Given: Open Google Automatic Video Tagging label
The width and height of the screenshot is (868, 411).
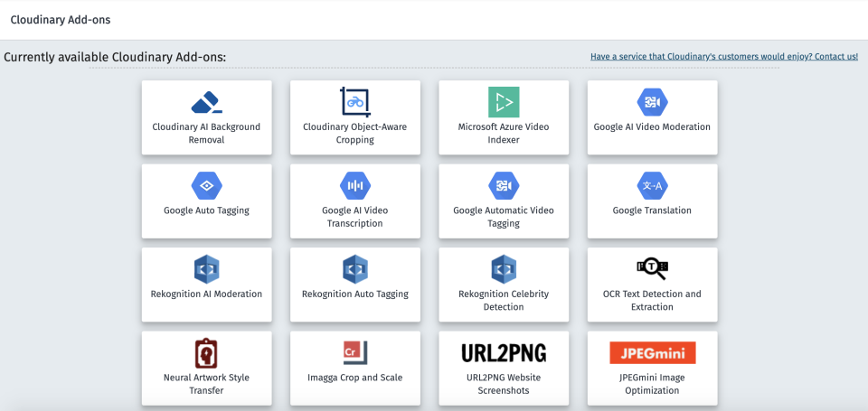Looking at the screenshot, I should pos(504,217).
